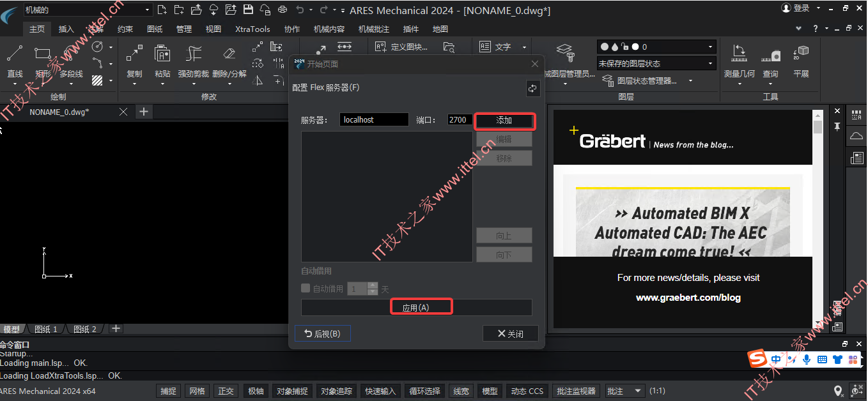Image resolution: width=868 pixels, height=401 pixels.
Task: Open the Annotation (批注) scale dropdown in status bar
Action: [624, 391]
